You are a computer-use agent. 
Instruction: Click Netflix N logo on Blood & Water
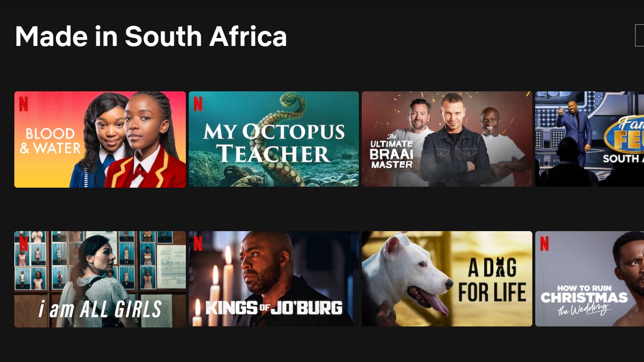point(23,104)
